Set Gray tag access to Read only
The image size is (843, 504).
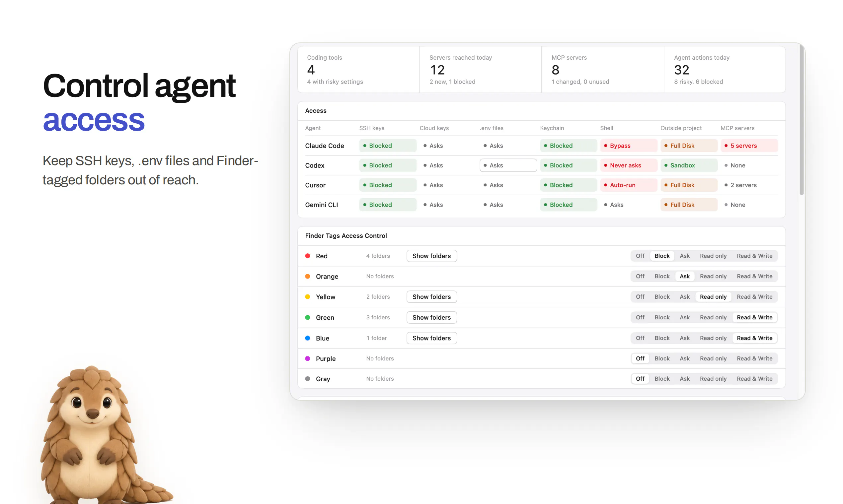[713, 378]
